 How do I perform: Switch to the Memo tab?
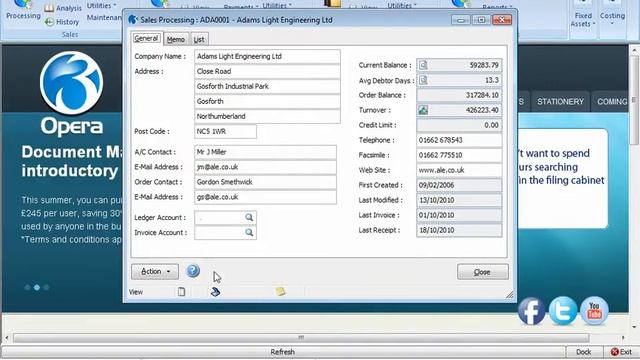pyautogui.click(x=176, y=39)
